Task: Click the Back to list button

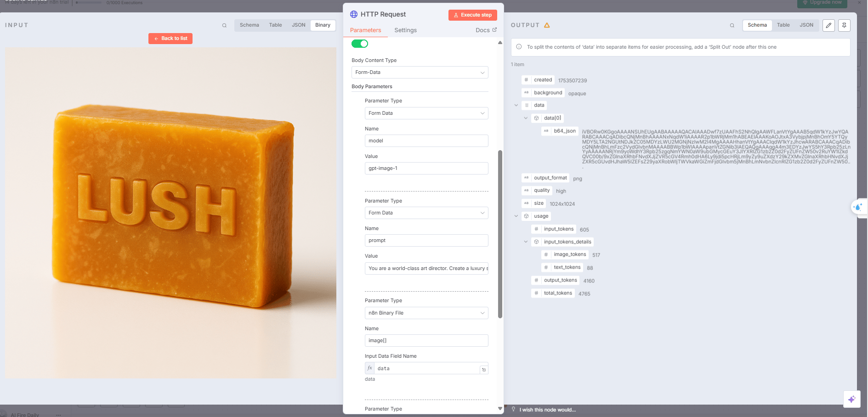Action: point(170,39)
